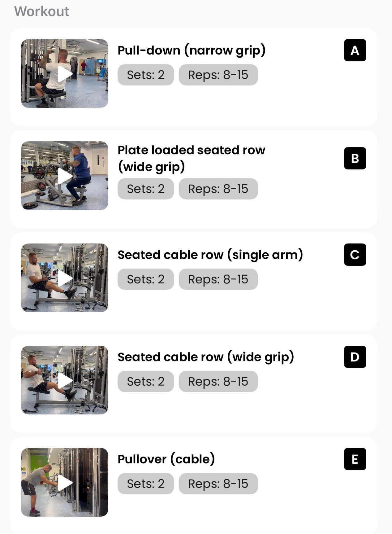Click the Workout section heading
The width and height of the screenshot is (392, 534).
click(41, 11)
